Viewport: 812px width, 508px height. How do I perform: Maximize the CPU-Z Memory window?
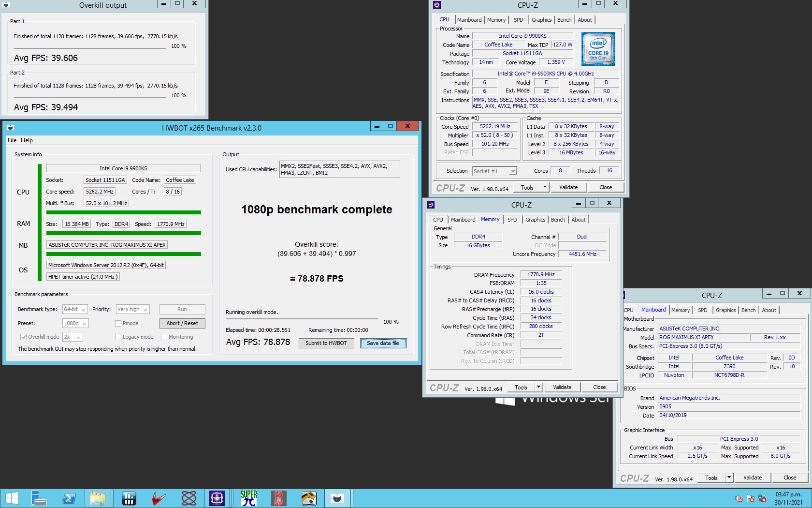[592, 203]
